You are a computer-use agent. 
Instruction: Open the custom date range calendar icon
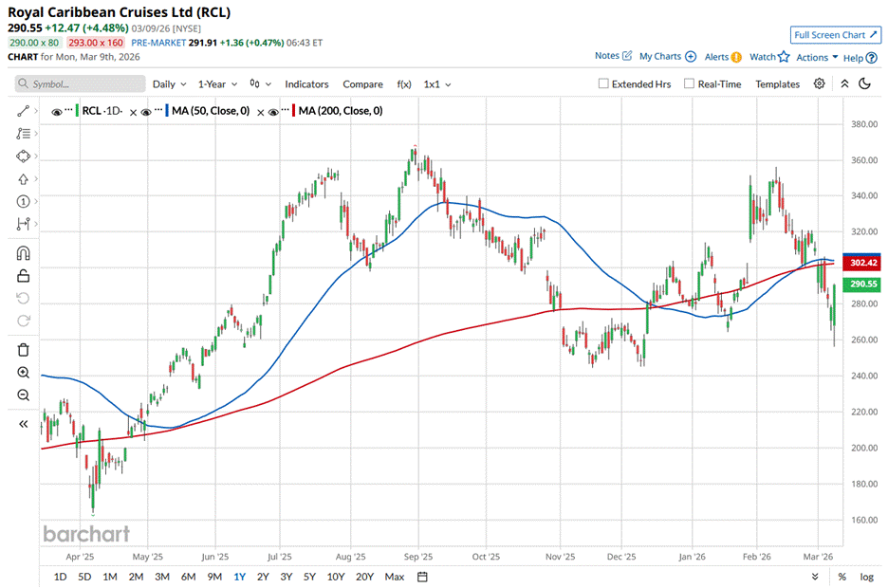[x=422, y=577]
